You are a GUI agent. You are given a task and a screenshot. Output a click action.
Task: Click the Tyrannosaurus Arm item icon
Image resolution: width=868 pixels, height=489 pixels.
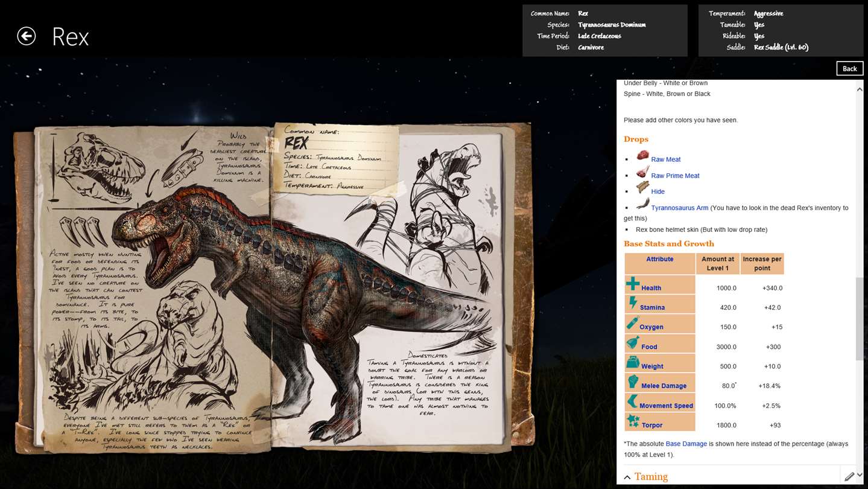pyautogui.click(x=643, y=203)
